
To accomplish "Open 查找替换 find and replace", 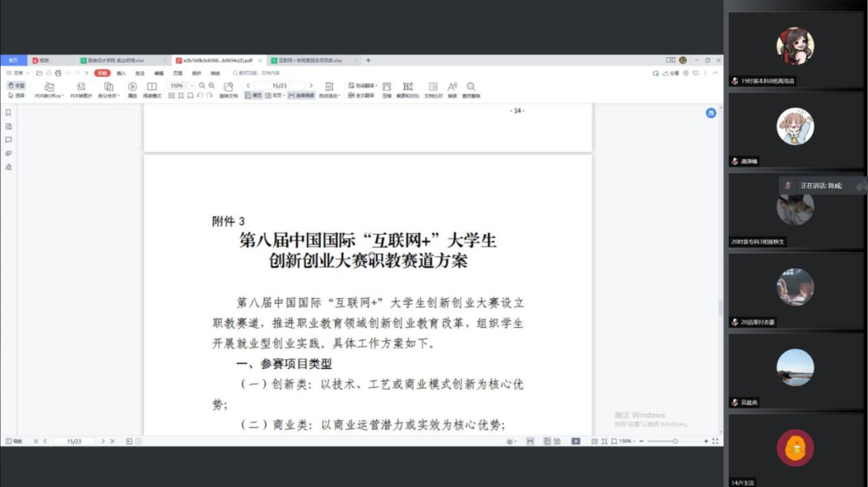I will (471, 89).
